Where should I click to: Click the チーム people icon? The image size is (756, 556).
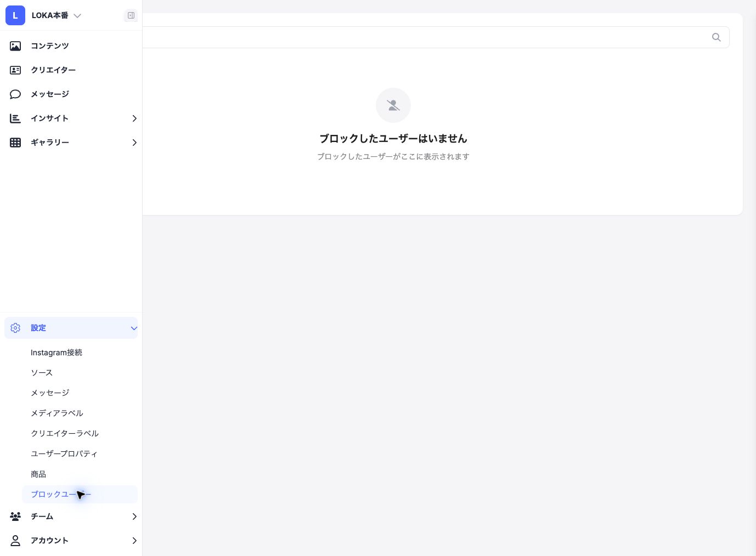click(x=15, y=517)
